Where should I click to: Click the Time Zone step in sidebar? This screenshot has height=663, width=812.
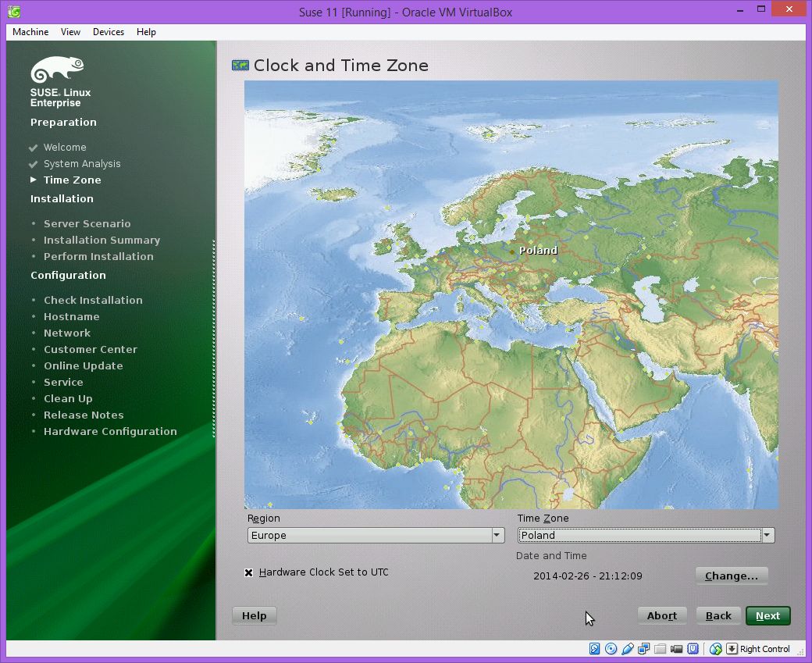(x=72, y=180)
